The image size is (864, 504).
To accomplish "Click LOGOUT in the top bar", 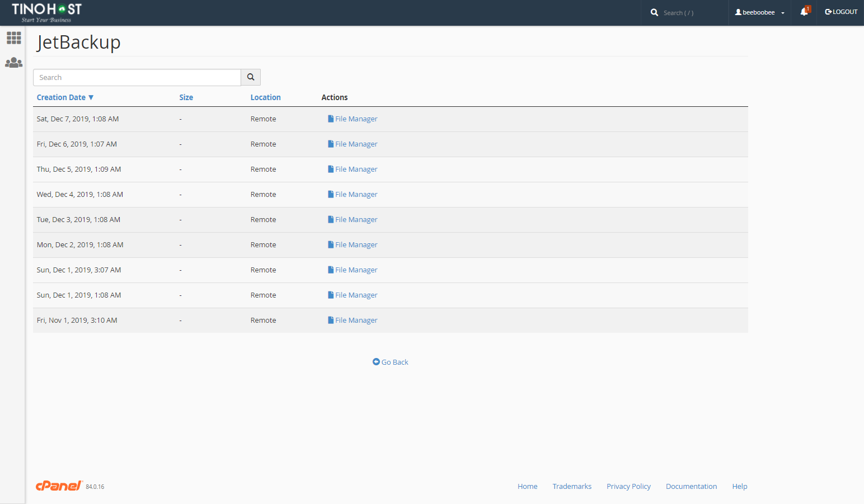I will tap(841, 12).
